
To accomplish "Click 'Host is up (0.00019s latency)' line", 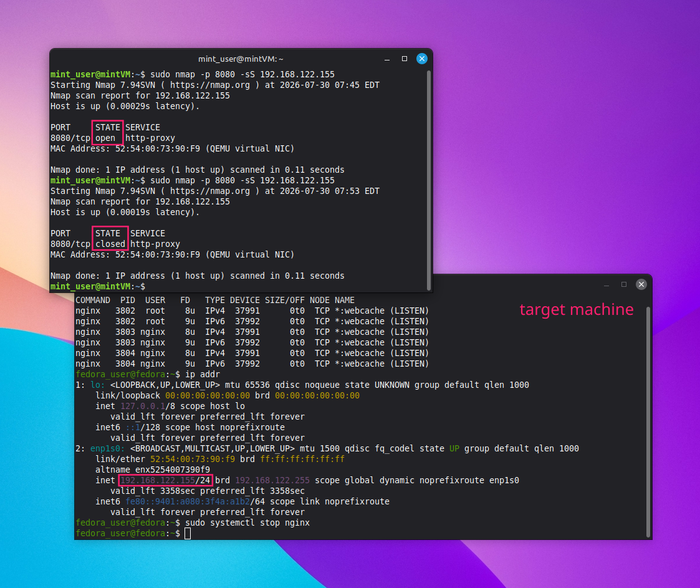I will [125, 213].
